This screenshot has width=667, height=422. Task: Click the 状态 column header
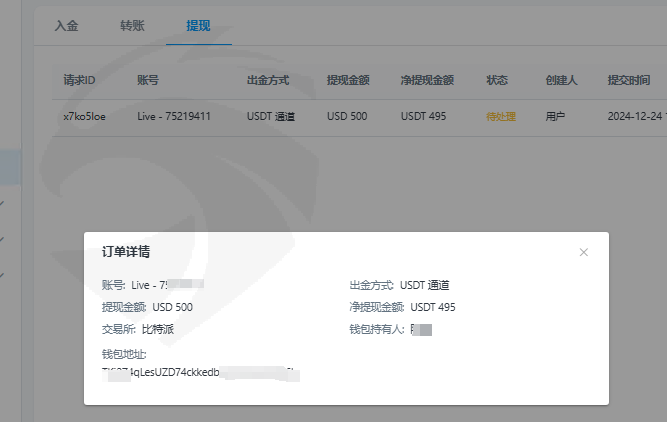click(497, 80)
